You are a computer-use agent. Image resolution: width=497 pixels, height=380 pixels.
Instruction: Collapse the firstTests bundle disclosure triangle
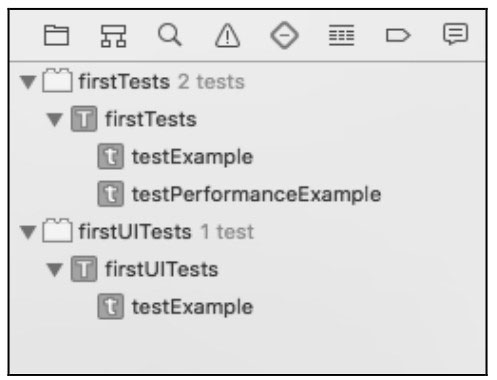tap(28, 82)
